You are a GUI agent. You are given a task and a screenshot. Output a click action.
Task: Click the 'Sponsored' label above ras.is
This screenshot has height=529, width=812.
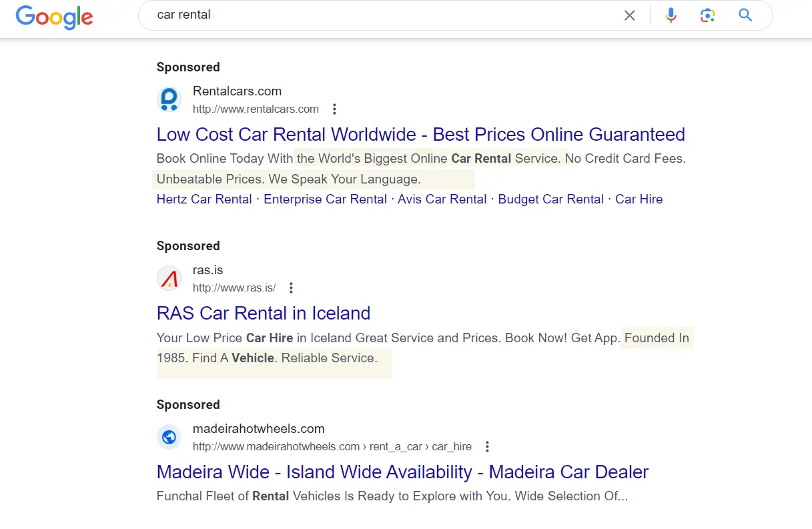point(188,245)
